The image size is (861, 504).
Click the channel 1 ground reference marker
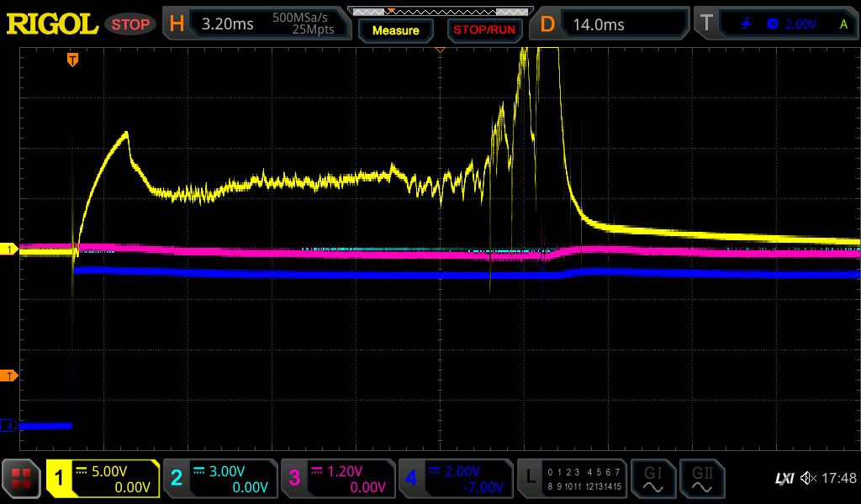[x=9, y=249]
